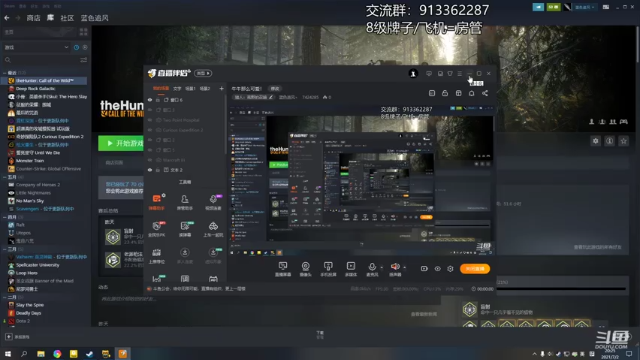
Task: Open 社区 tab in Steam navigation
Action: pyautogui.click(x=67, y=18)
